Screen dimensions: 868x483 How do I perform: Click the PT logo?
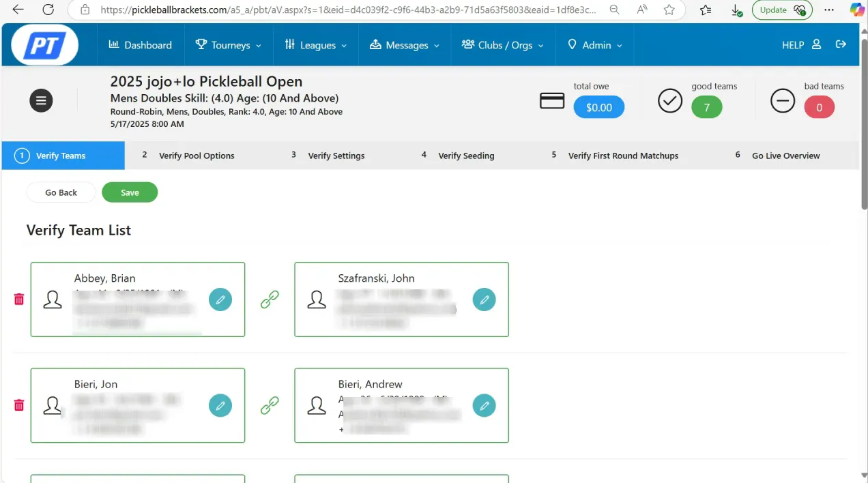(45, 45)
